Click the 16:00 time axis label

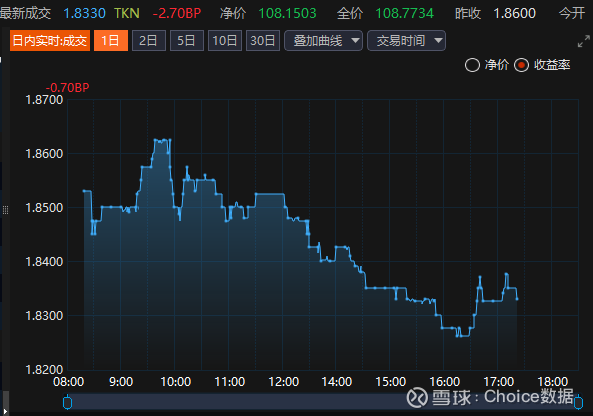point(445,382)
